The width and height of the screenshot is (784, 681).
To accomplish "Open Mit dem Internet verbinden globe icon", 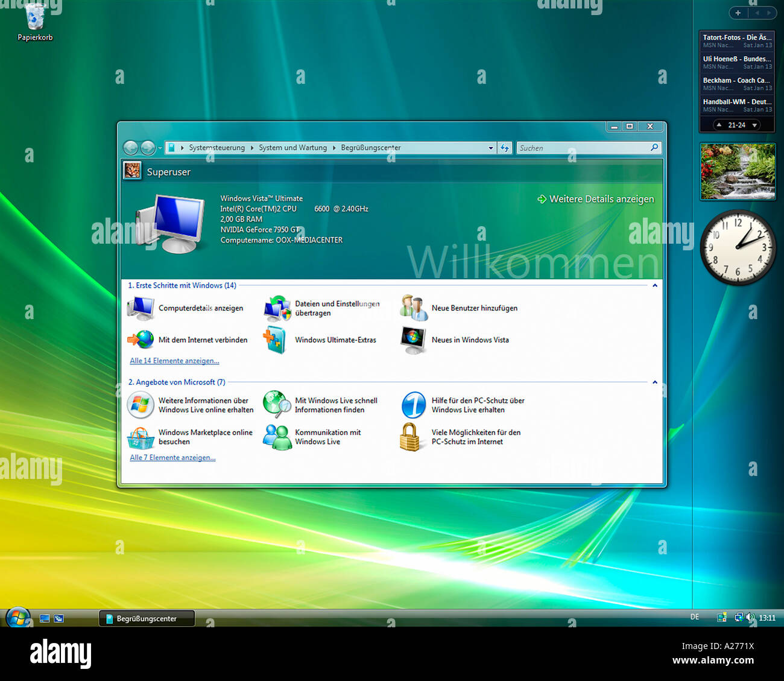I will (141, 340).
